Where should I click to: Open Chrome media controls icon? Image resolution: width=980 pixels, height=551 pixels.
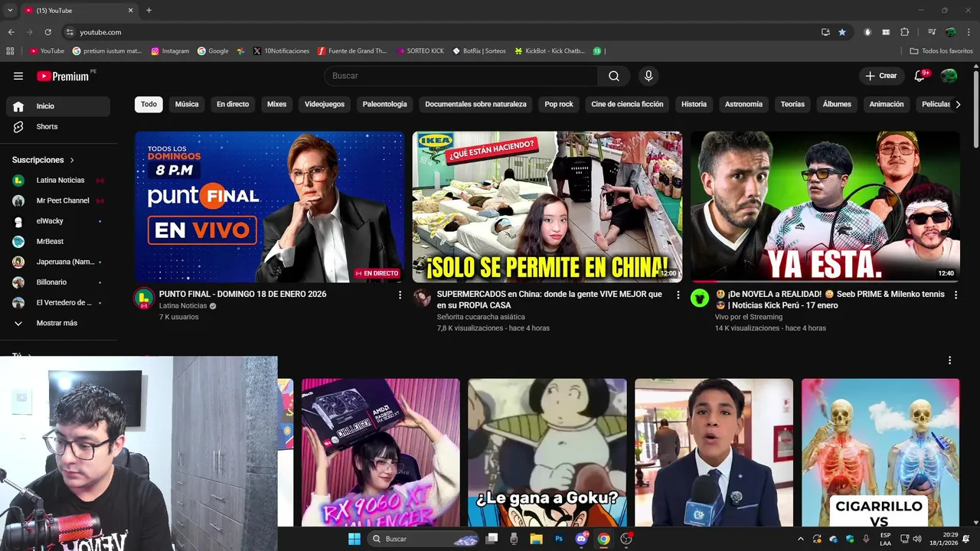[932, 32]
